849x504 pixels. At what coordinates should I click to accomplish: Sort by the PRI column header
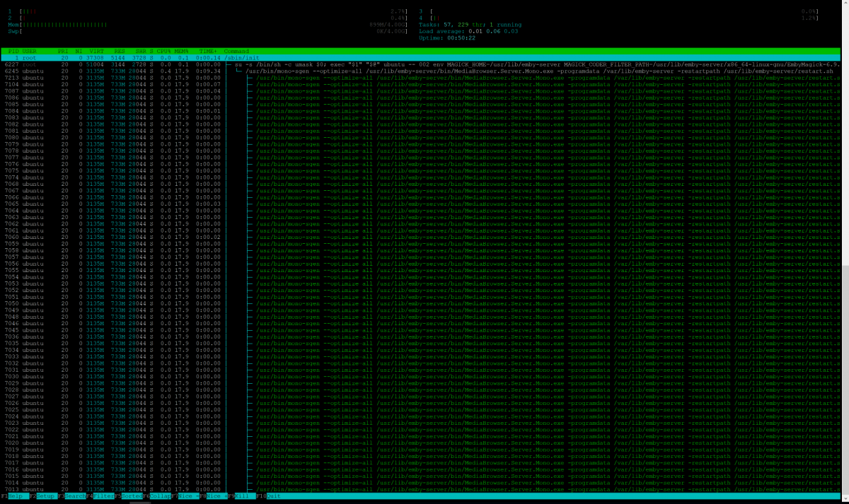62,52
